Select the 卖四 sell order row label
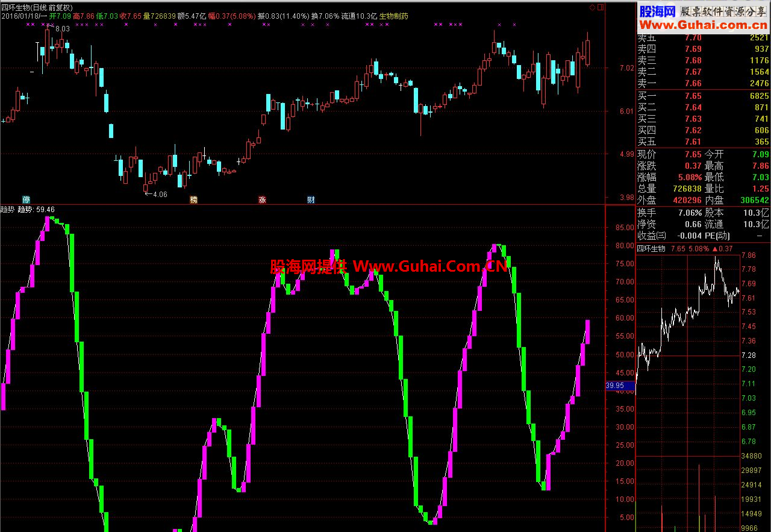 tap(647, 49)
